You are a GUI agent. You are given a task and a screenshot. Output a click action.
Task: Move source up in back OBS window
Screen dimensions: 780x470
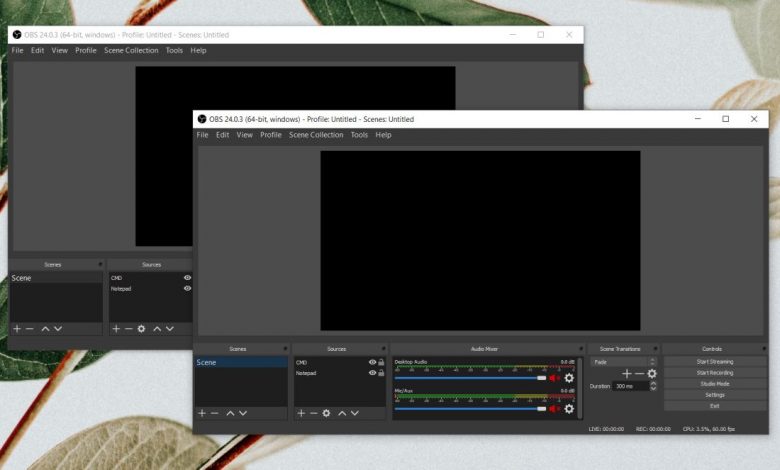point(157,329)
